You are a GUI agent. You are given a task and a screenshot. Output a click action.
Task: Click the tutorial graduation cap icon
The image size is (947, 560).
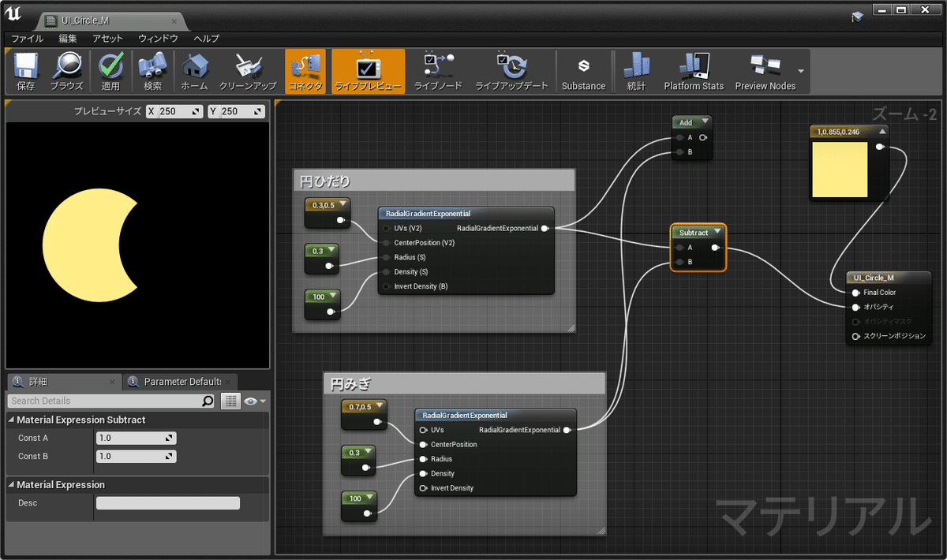[x=857, y=17]
